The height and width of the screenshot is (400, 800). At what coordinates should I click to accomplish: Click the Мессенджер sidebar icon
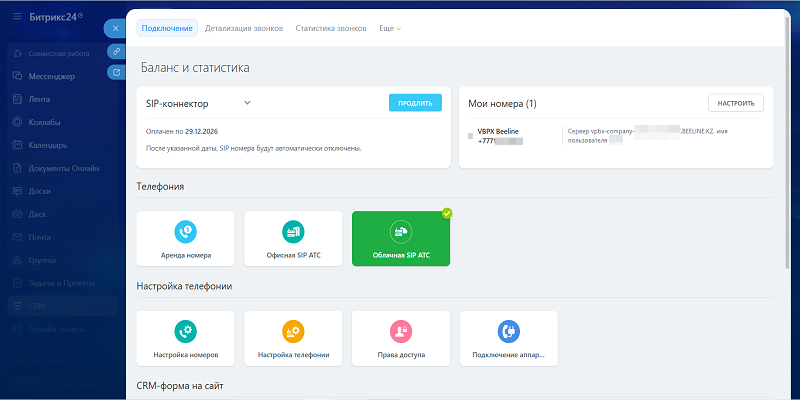(17, 77)
